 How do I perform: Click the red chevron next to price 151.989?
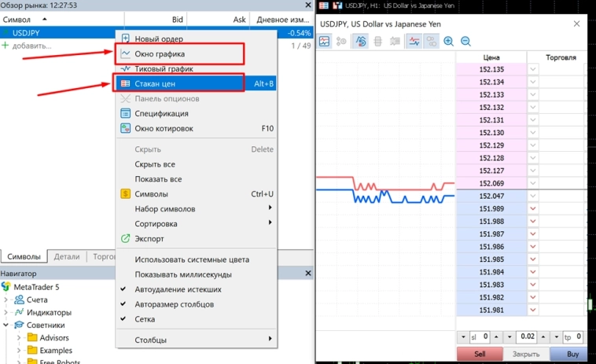click(x=533, y=208)
